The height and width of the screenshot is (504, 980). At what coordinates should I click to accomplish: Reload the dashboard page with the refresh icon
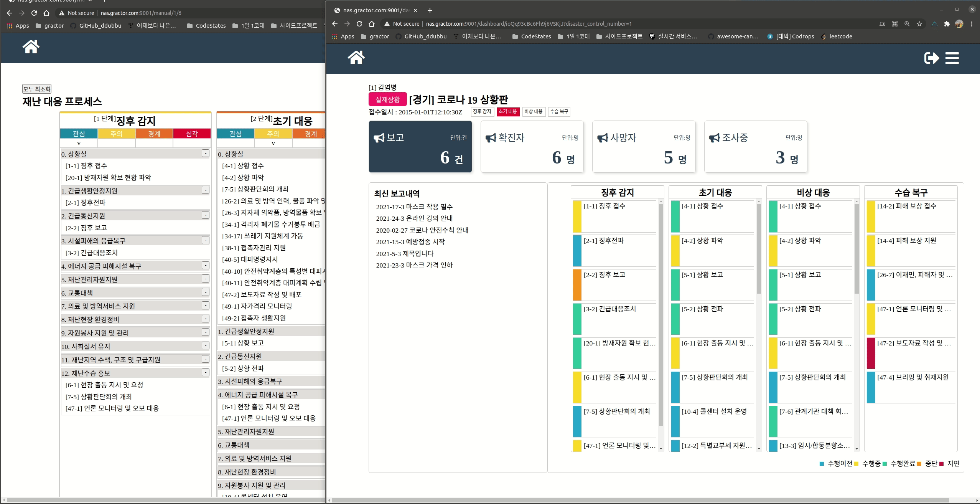pos(359,24)
